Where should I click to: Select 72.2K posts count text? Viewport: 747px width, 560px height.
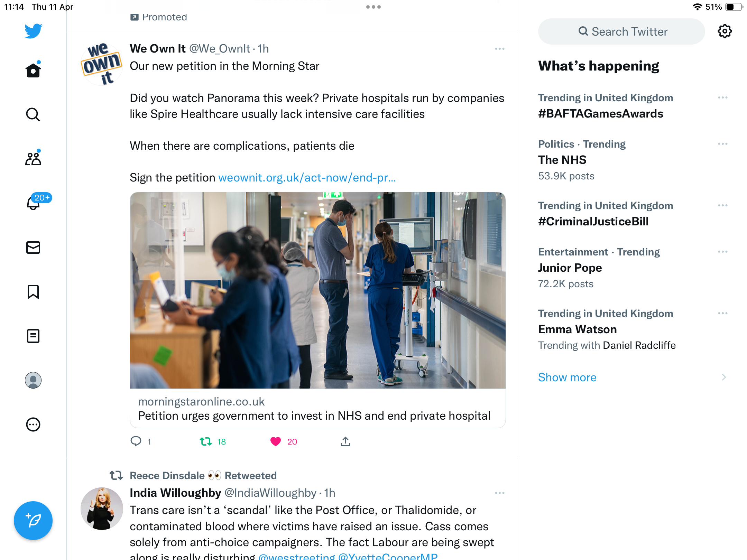tap(566, 284)
